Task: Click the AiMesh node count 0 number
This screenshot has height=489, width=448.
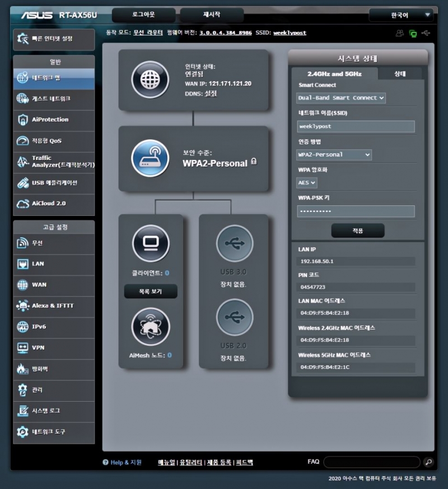Action: tap(170, 355)
